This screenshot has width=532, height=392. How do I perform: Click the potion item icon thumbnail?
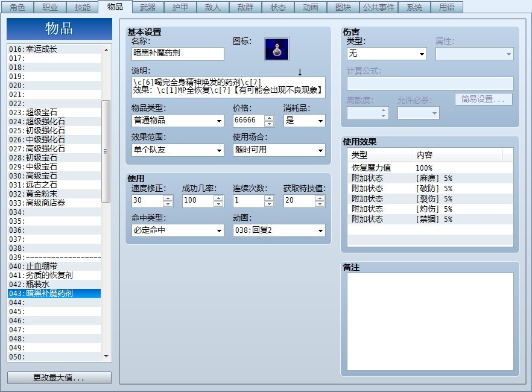point(277,49)
